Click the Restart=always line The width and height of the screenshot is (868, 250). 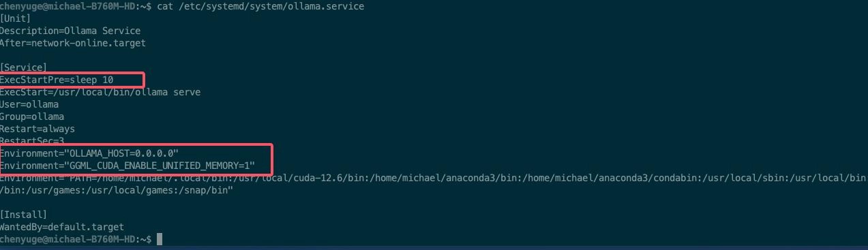click(38, 129)
